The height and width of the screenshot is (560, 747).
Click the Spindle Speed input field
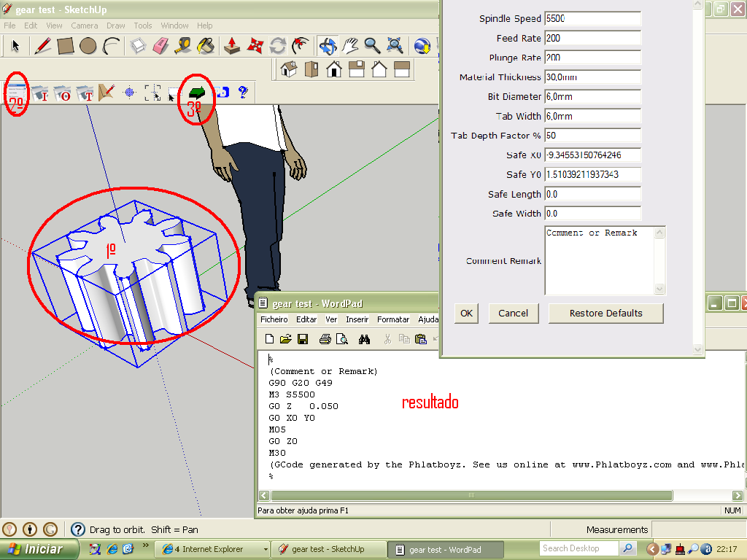point(592,18)
